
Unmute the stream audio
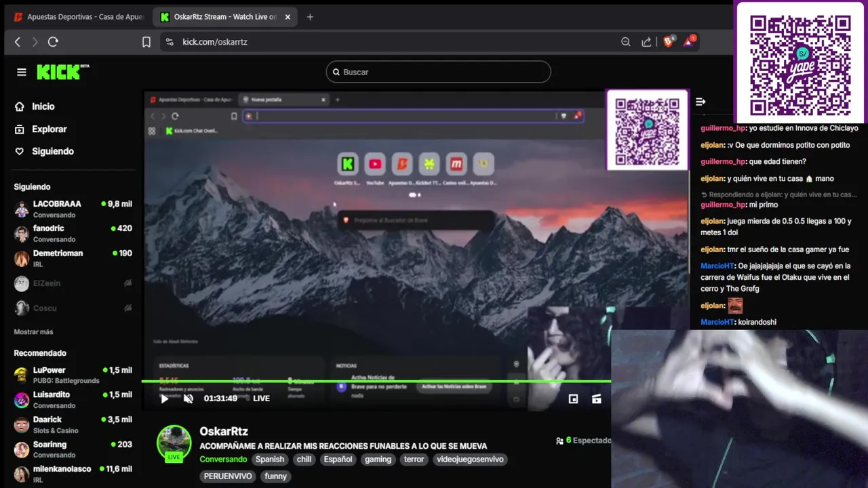[x=189, y=399]
